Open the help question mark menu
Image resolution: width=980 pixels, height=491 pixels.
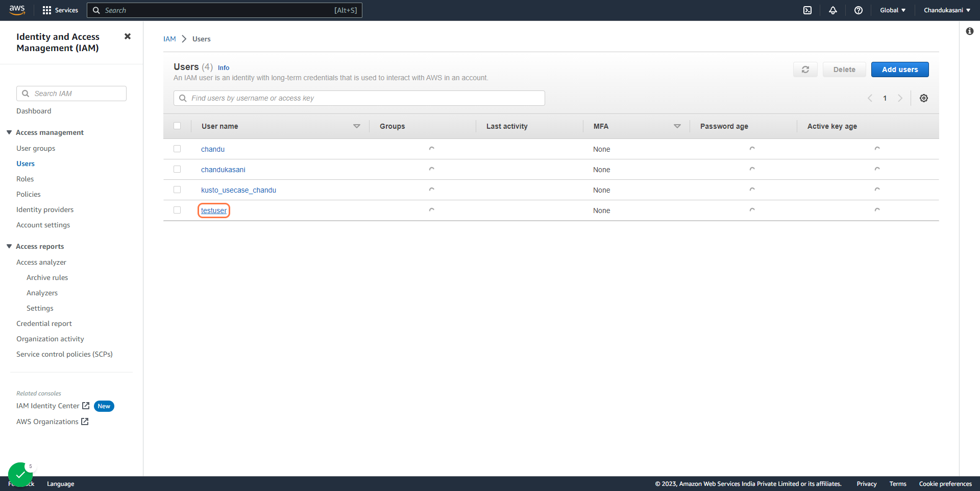tap(859, 10)
